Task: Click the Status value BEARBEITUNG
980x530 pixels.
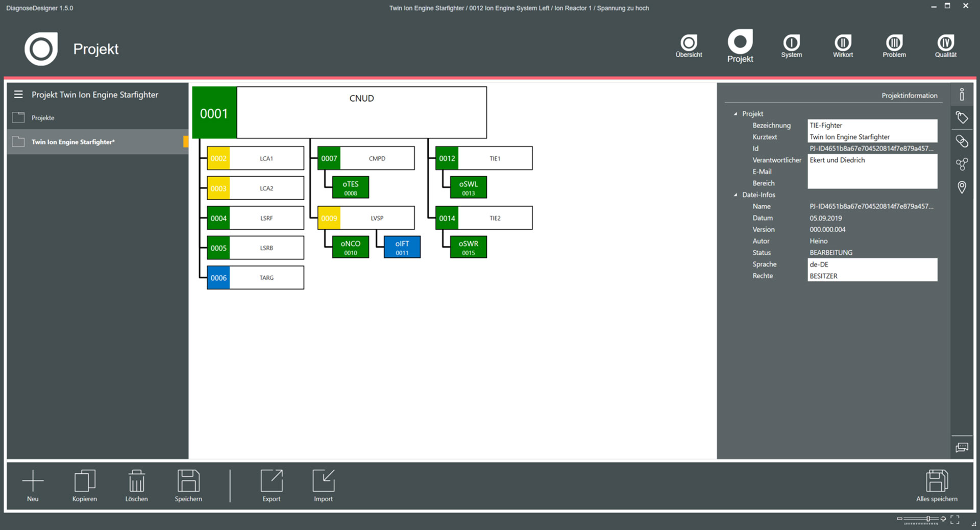Action: coord(831,253)
